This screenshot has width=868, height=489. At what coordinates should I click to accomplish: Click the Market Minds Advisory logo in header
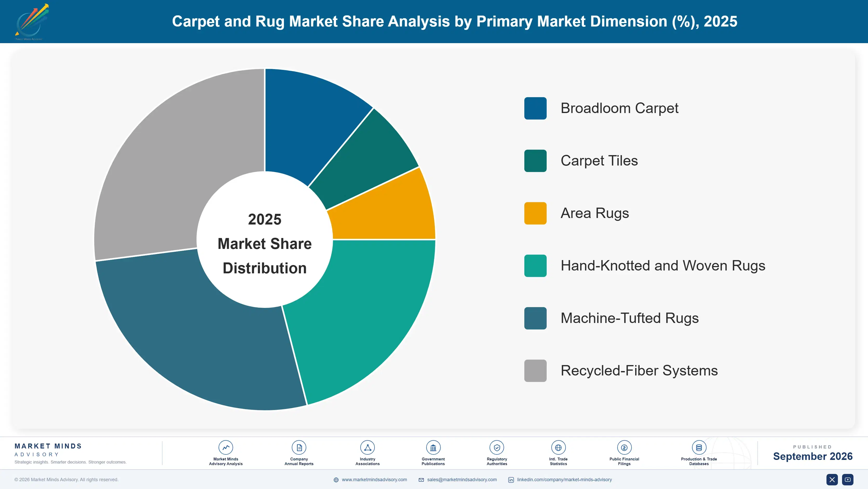tap(32, 22)
